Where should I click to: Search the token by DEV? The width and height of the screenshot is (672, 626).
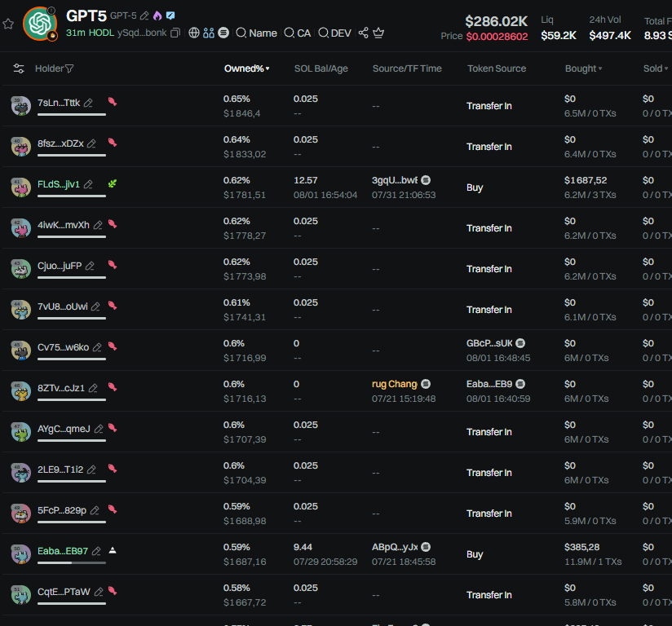pos(334,33)
